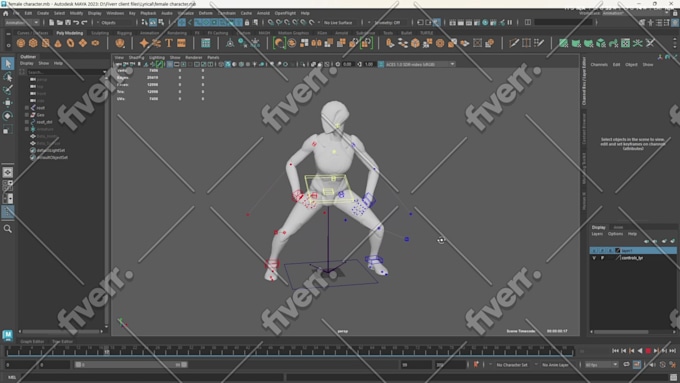The height and width of the screenshot is (383, 680).
Task: Open the fps playback speed dropdown
Action: 601,365
